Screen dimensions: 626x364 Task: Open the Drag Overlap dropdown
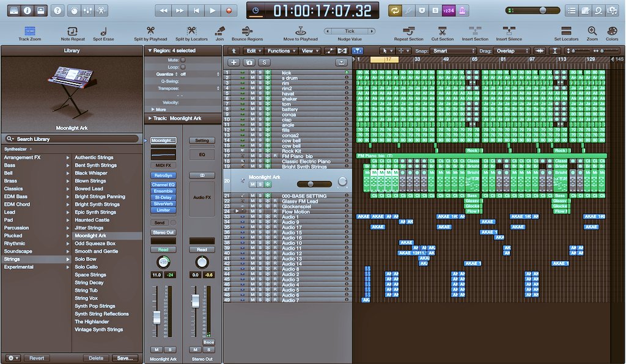tap(512, 51)
